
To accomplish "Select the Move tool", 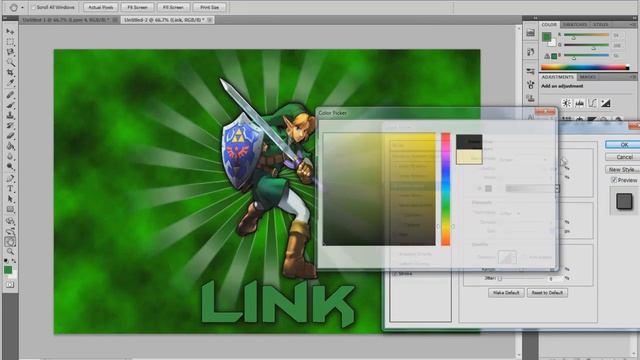I will click(x=10, y=31).
